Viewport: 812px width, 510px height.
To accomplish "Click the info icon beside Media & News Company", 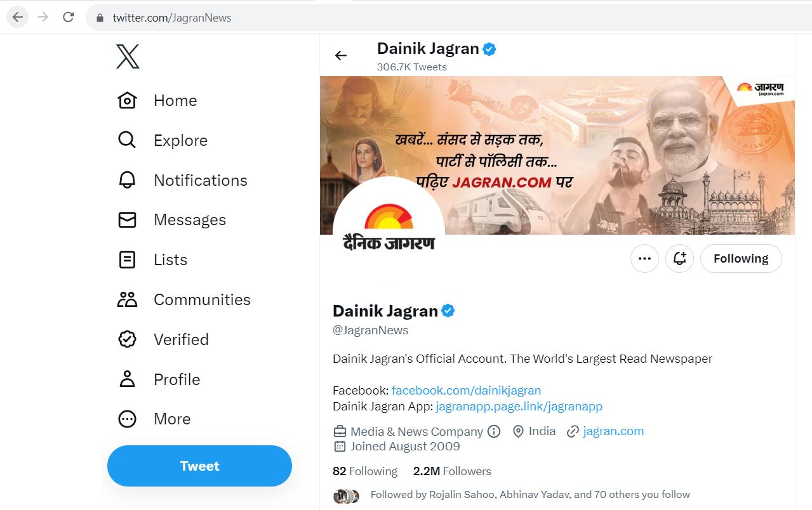I will [x=494, y=431].
